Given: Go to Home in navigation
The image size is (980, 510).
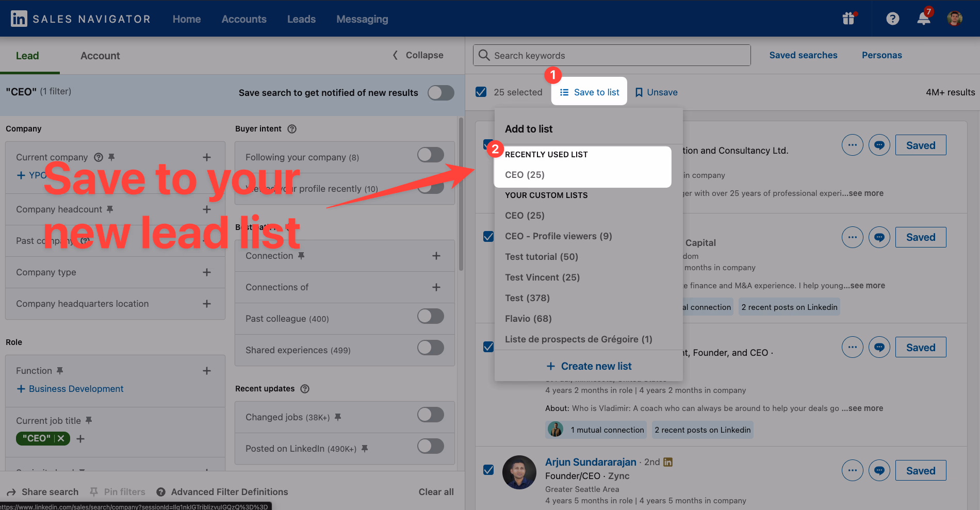Looking at the screenshot, I should 187,19.
